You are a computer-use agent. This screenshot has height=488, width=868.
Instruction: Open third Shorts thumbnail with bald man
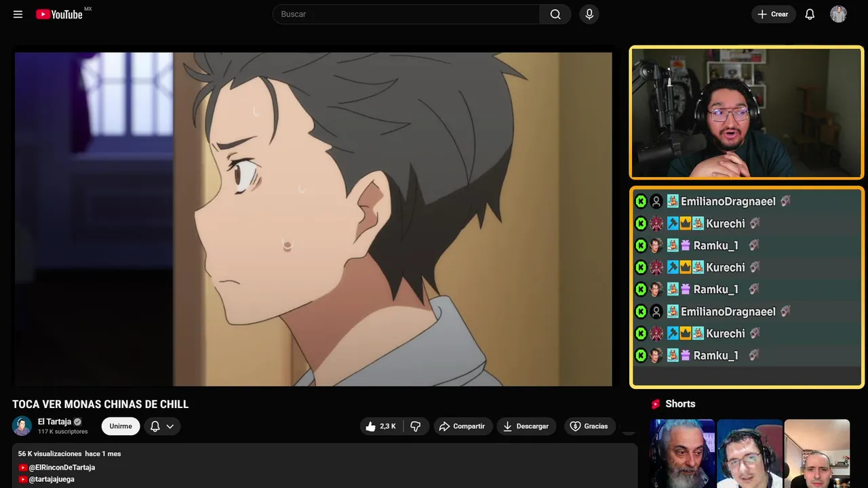pyautogui.click(x=816, y=453)
